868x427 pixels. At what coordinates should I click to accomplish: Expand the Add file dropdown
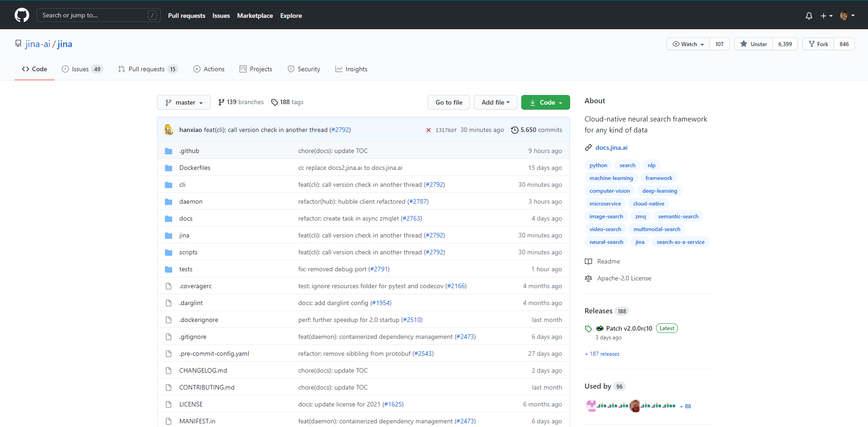tap(495, 102)
